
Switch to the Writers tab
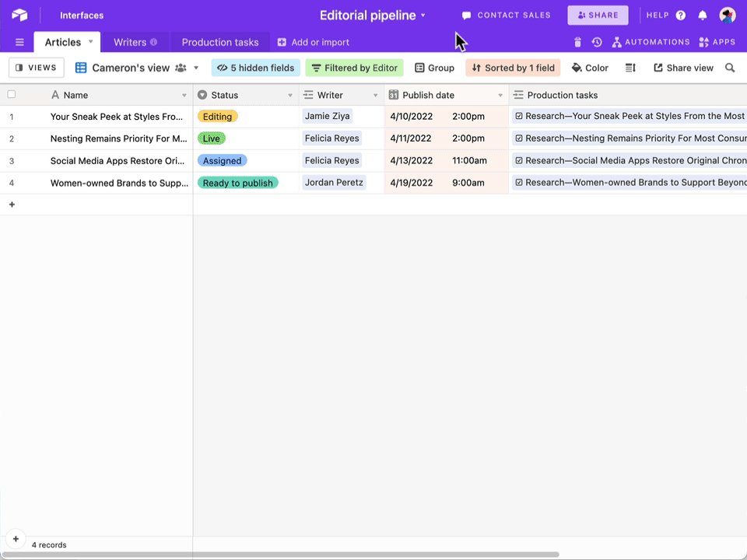click(130, 42)
